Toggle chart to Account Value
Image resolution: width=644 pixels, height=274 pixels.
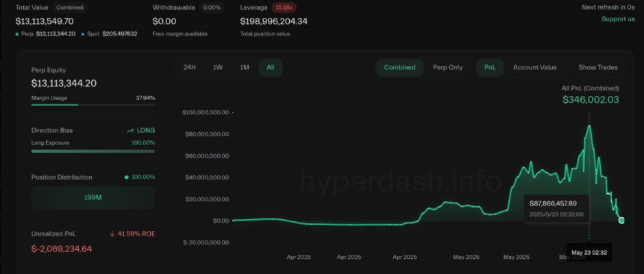534,67
